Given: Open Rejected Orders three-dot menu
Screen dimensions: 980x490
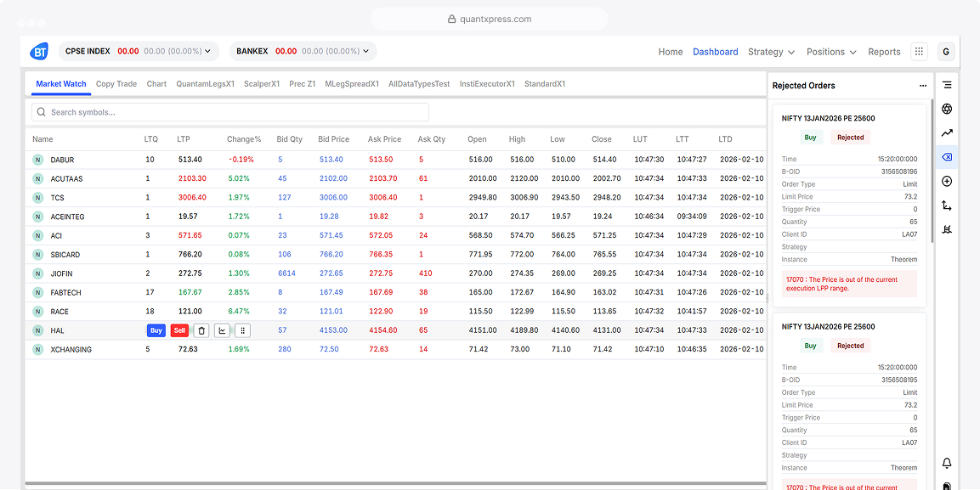Looking at the screenshot, I should click(923, 86).
